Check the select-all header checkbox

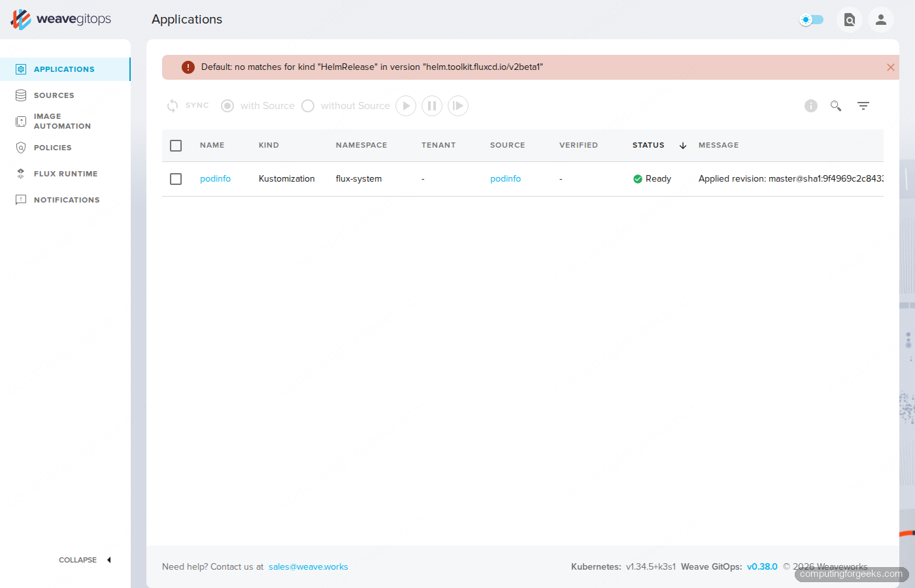coord(176,146)
